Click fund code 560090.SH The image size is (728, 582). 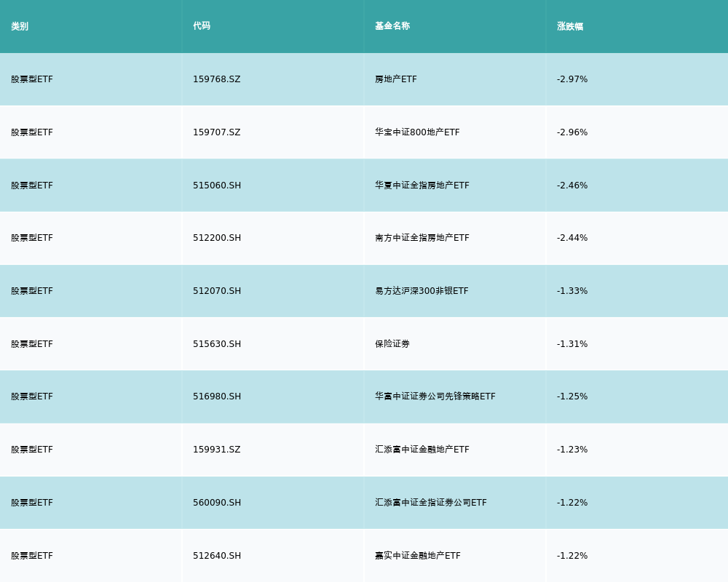217,503
